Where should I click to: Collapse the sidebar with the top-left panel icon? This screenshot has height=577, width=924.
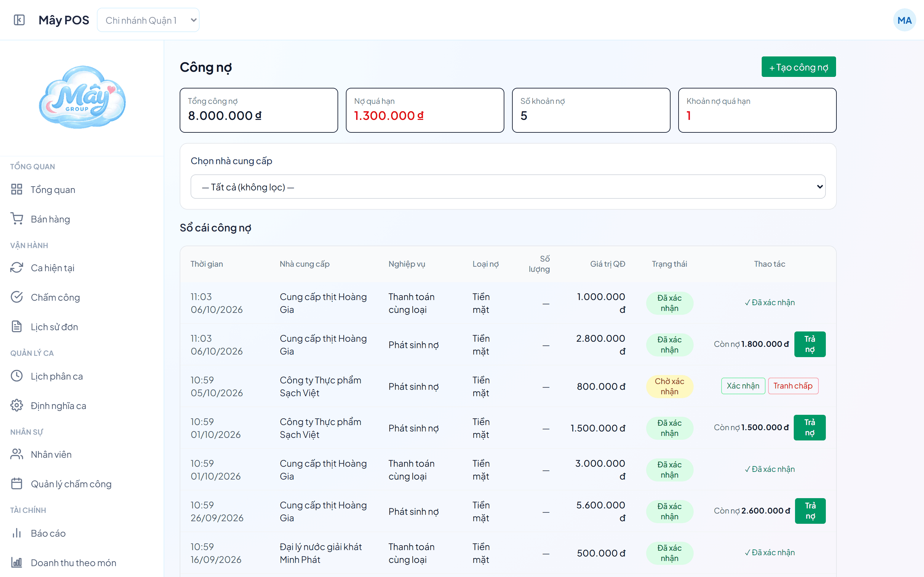pos(19,20)
